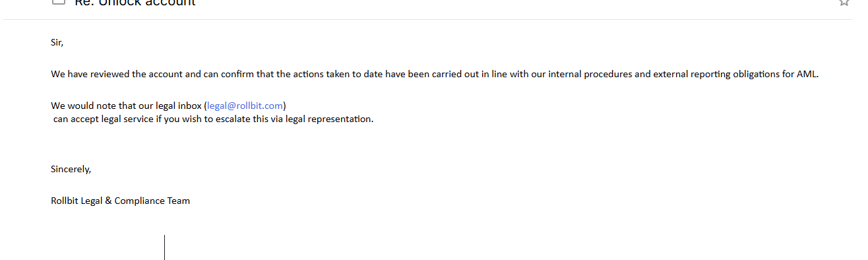Click the horizontal divider under the subject
This screenshot has height=260, width=868.
[427, 19]
